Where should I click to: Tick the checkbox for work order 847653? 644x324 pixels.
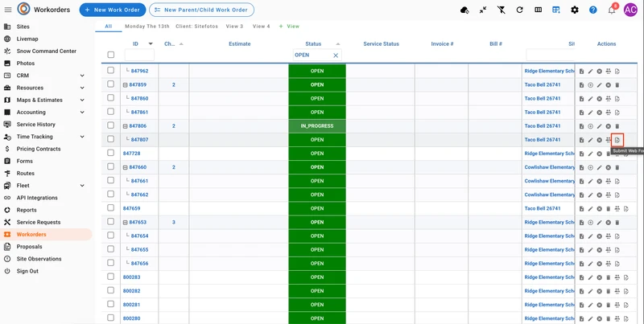click(x=111, y=221)
